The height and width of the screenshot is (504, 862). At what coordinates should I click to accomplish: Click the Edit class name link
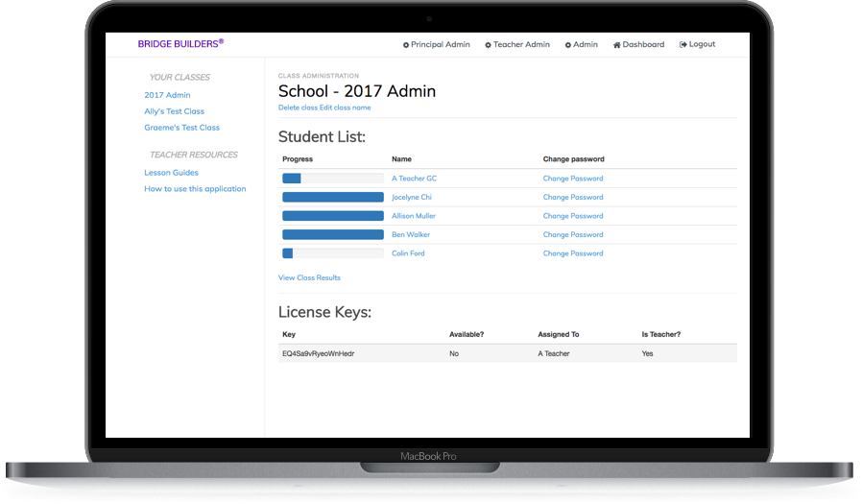click(346, 108)
